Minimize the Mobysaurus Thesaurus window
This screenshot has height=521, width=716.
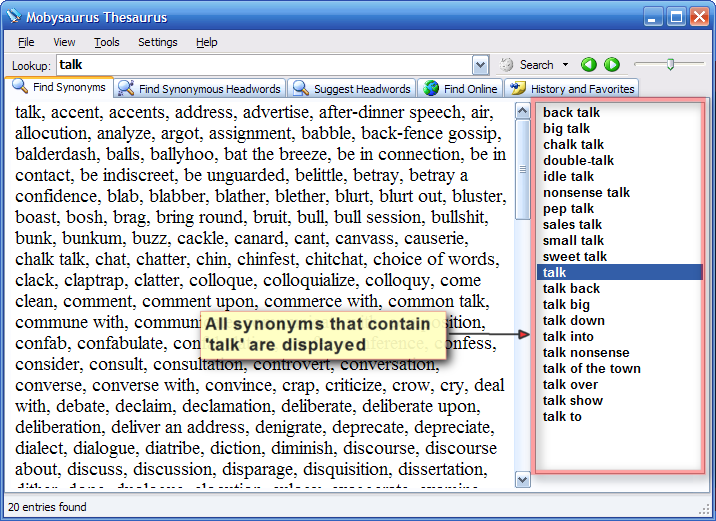[652, 17]
